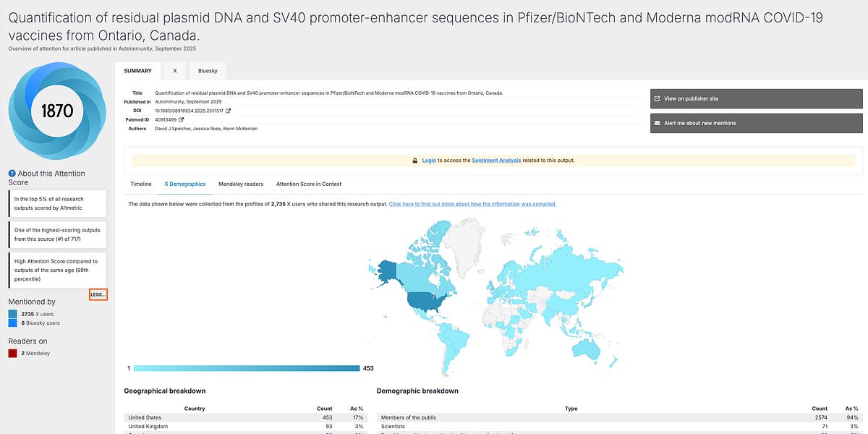Click 'One of the highest-scoring outputs' box
This screenshot has height=434, width=868.
pos(57,234)
